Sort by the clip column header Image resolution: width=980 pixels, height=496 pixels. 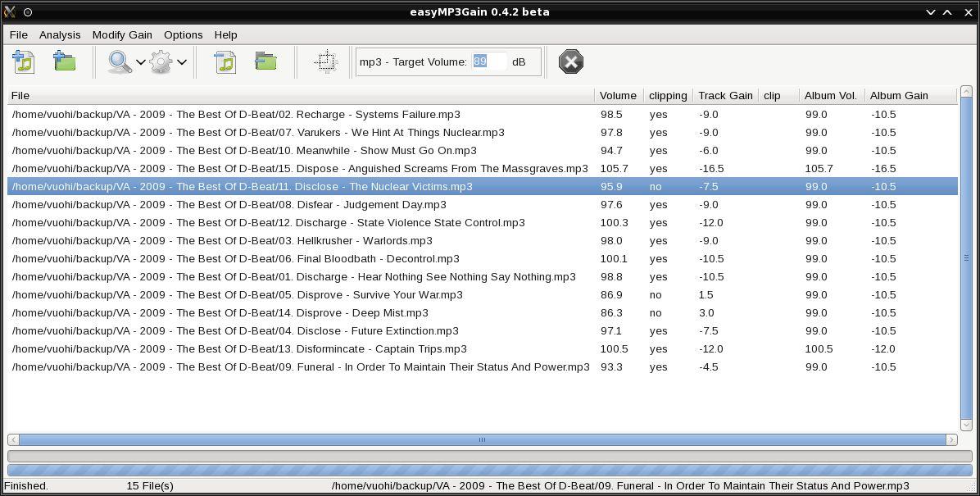[x=778, y=96]
